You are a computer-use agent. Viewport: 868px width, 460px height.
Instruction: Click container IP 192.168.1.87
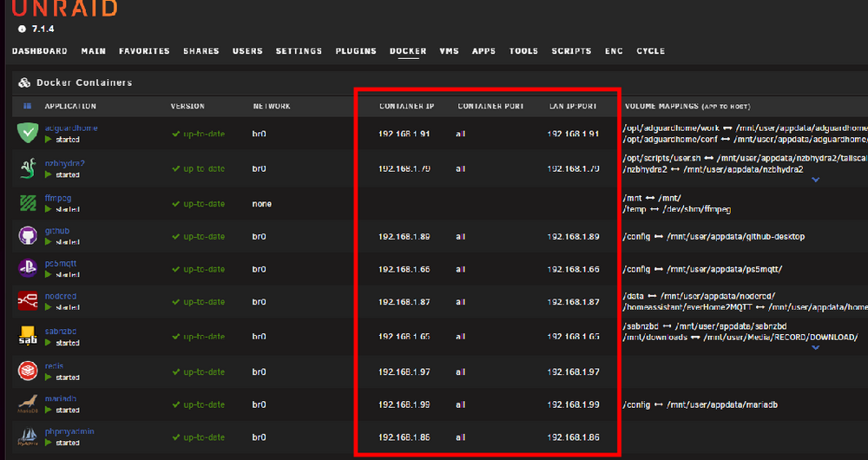404,302
